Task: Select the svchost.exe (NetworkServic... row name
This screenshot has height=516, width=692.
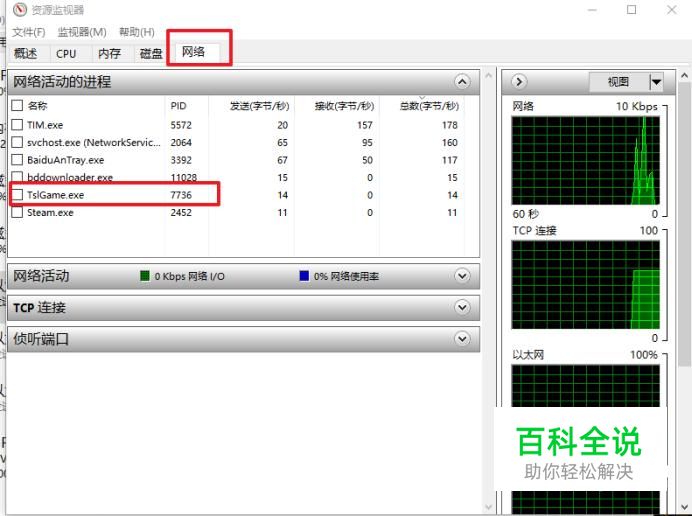Action: 94,143
